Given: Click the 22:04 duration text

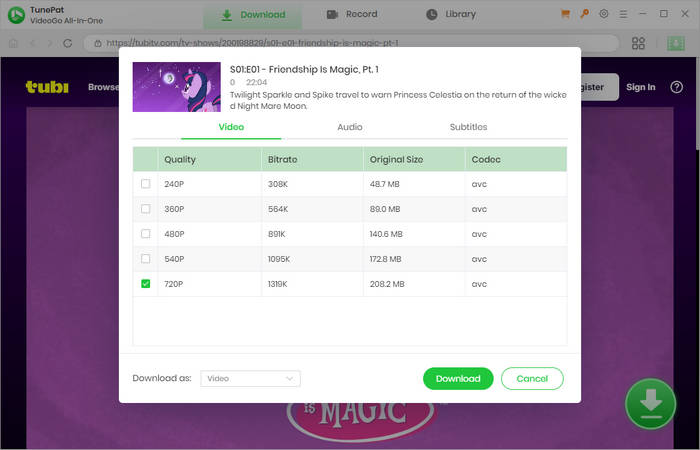Looking at the screenshot, I should [256, 82].
